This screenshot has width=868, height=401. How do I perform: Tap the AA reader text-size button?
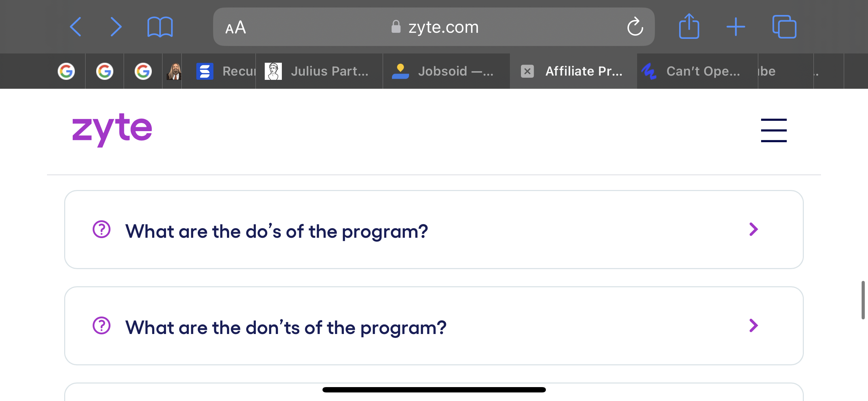pos(236,27)
